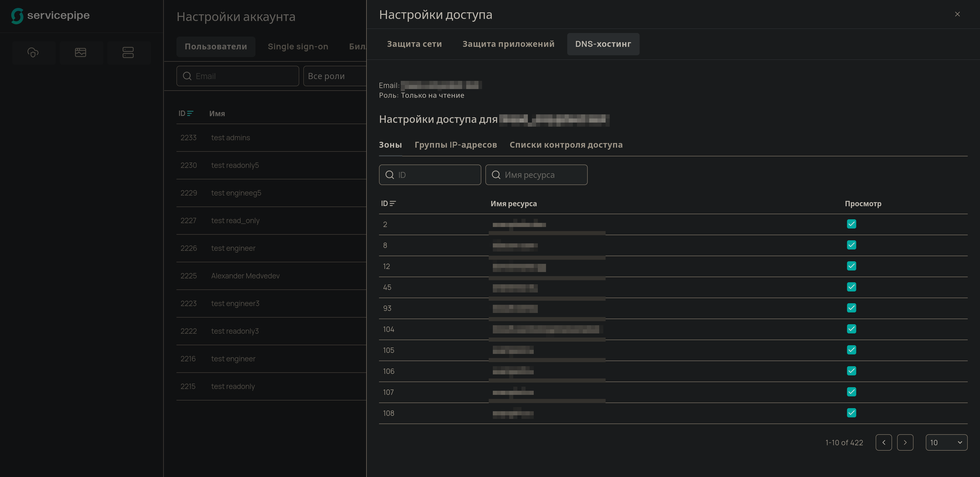Open the Группы IP-адресов tab
Viewport: 980px width, 477px height.
[x=456, y=145]
